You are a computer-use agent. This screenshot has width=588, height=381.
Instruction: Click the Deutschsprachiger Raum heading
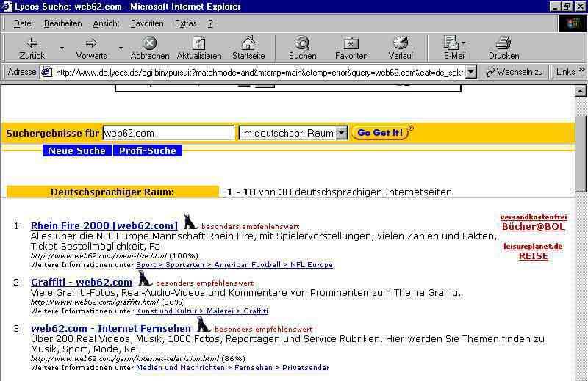pyautogui.click(x=112, y=192)
